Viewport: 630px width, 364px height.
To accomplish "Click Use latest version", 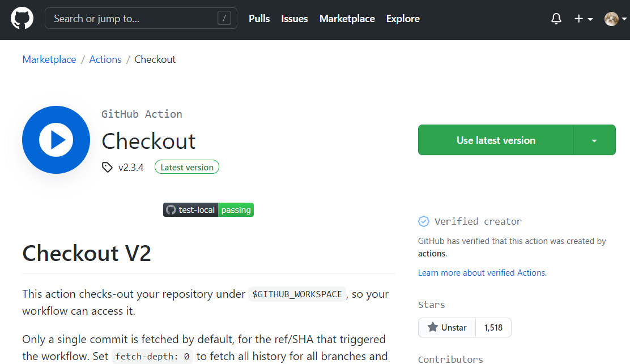I will click(x=496, y=140).
